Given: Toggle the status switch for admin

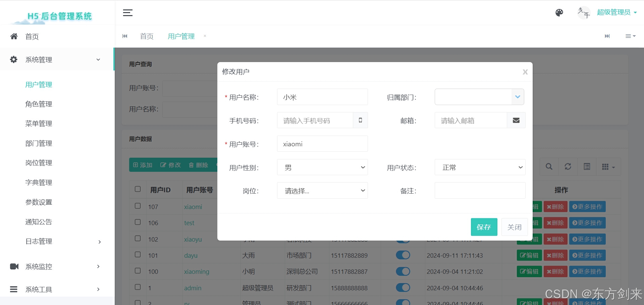Looking at the screenshot, I should [403, 288].
